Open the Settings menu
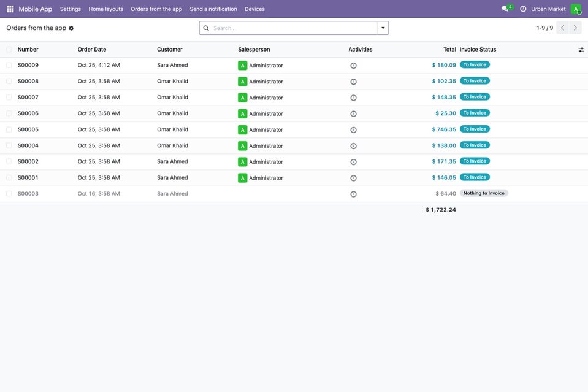The height and width of the screenshot is (392, 588). (71, 9)
